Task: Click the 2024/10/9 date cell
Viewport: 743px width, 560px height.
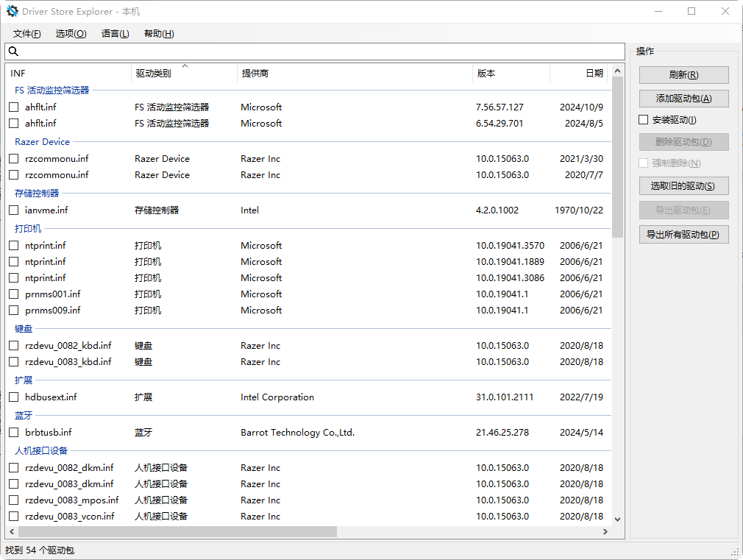Action: [581, 107]
